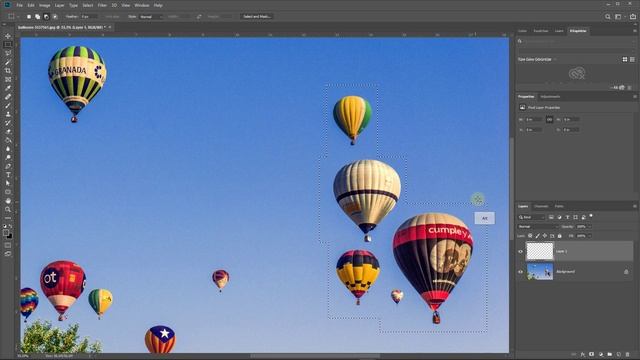Viewport: 640px width, 360px height.
Task: Click the Background layer thumbnail
Action: [x=540, y=271]
